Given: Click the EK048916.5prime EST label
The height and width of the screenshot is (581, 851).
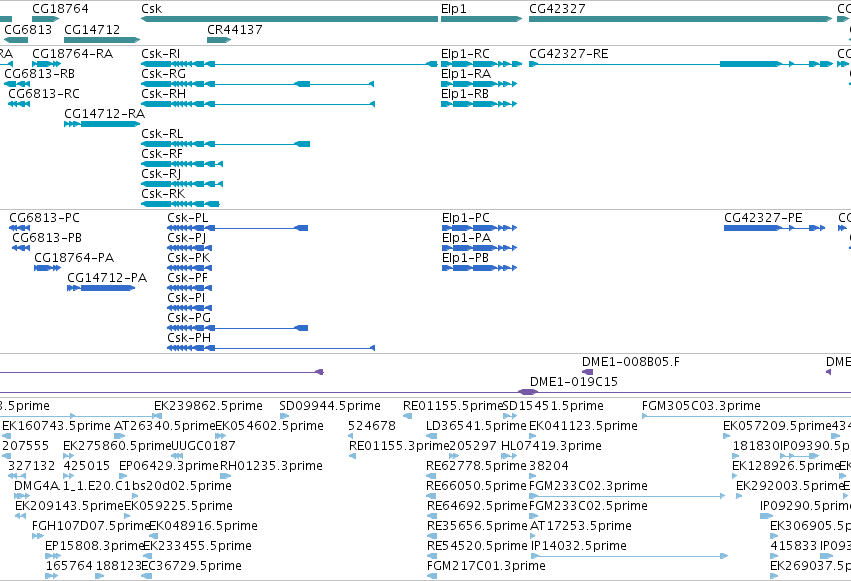Looking at the screenshot, I should tap(203, 526).
